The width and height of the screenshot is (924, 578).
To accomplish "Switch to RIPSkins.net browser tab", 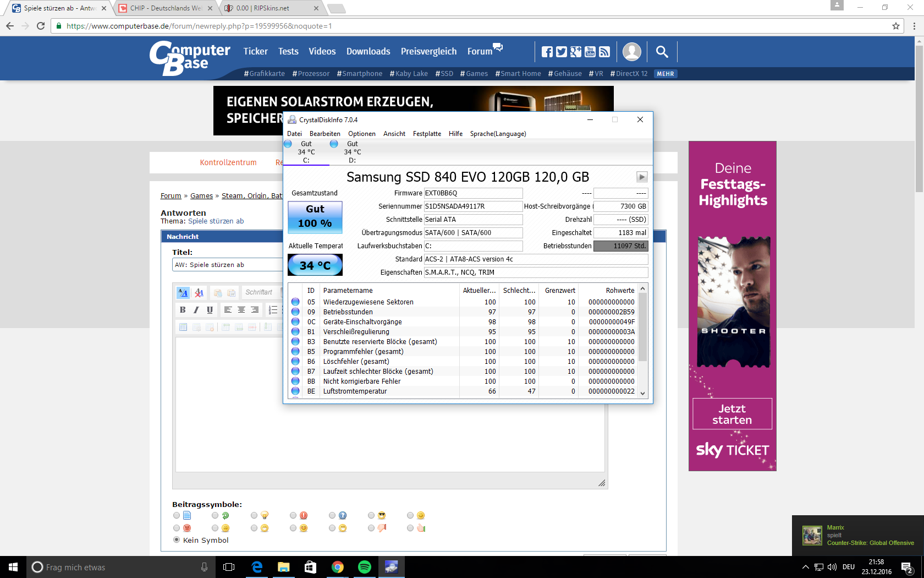I will point(271,8).
